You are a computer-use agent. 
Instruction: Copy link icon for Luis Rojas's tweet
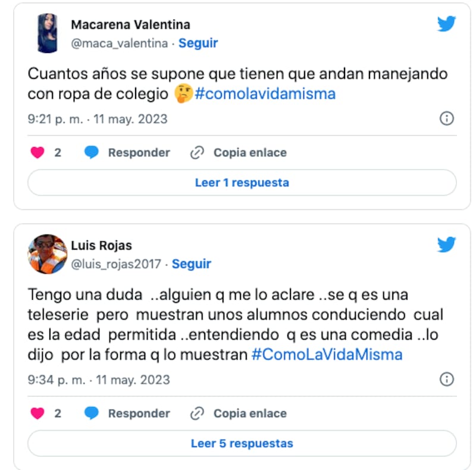pos(197,413)
